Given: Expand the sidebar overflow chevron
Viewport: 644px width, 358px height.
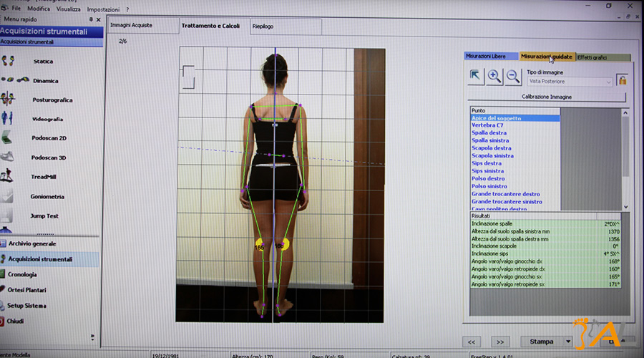Looking at the screenshot, I should click(92, 337).
